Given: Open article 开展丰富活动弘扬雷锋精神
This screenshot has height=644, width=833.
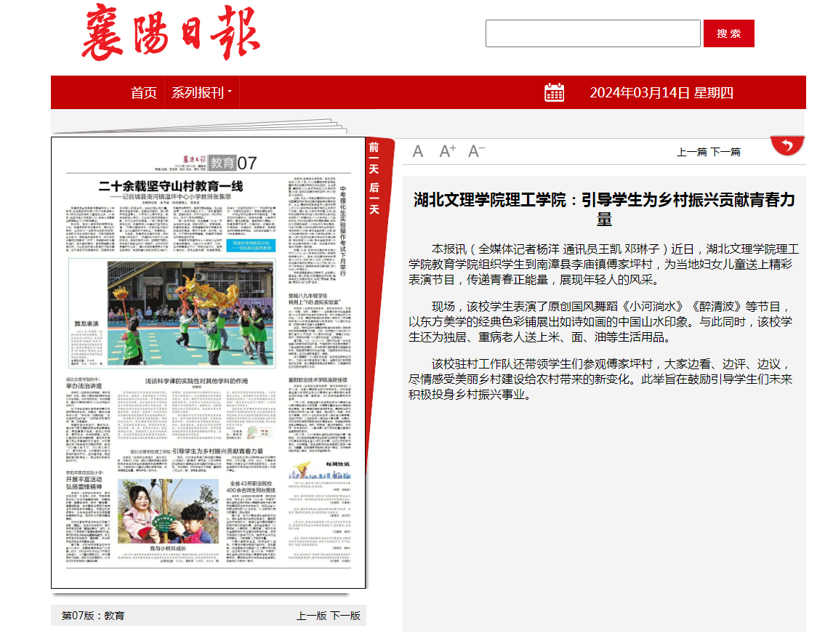Looking at the screenshot, I should tap(84, 483).
